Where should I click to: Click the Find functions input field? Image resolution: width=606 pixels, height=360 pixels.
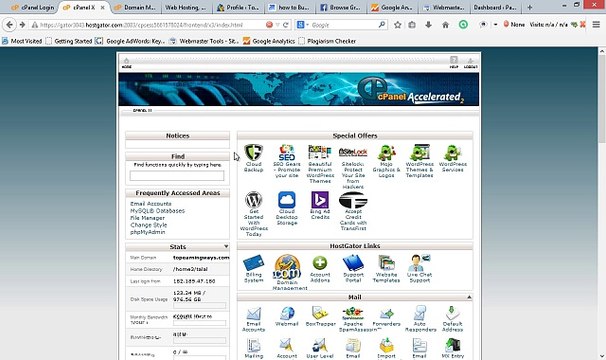click(x=177, y=176)
